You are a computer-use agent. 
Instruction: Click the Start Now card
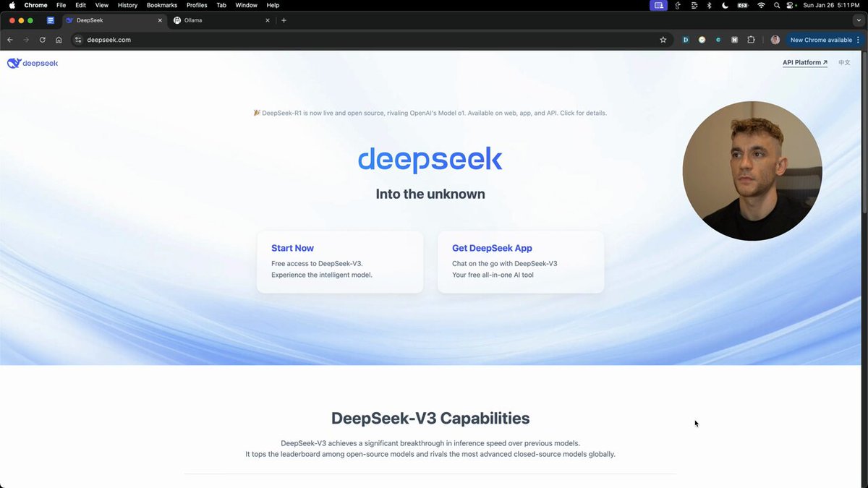340,262
